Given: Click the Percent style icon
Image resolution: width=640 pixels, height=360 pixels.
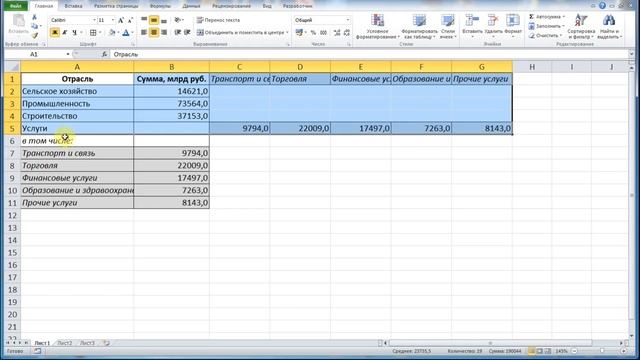Looking at the screenshot, I should 313,32.
